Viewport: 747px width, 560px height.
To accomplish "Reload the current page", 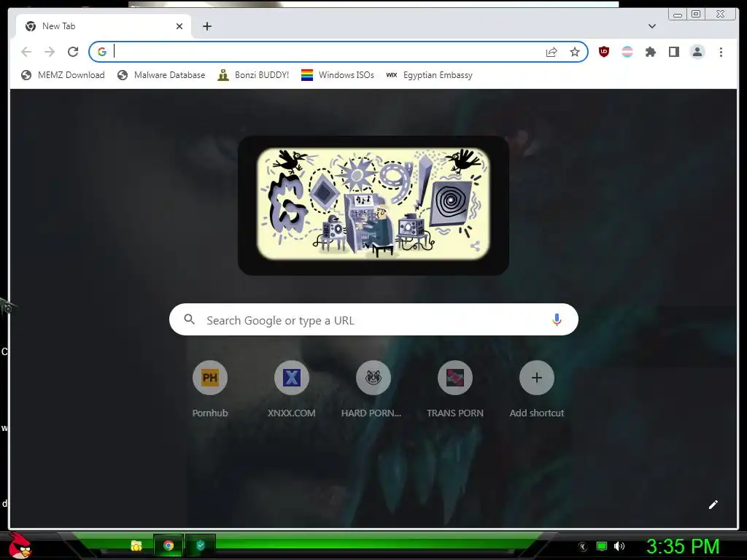I will (73, 52).
